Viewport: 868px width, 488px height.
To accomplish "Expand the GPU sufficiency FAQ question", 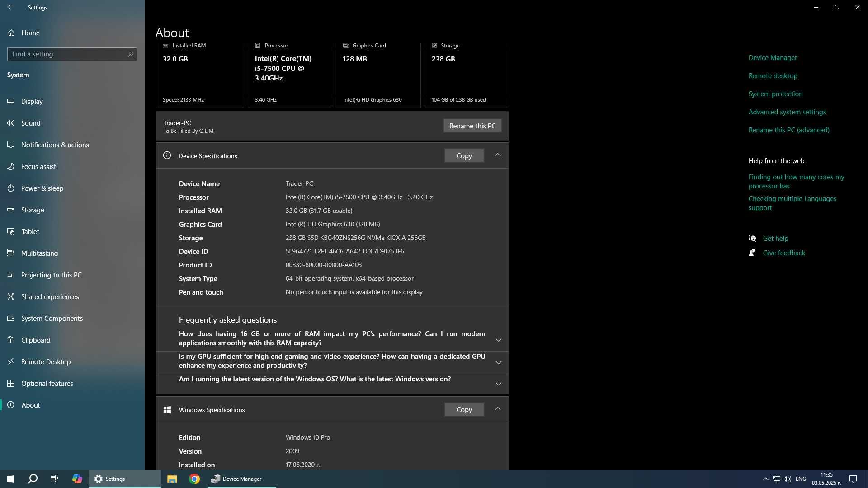I will [499, 362].
